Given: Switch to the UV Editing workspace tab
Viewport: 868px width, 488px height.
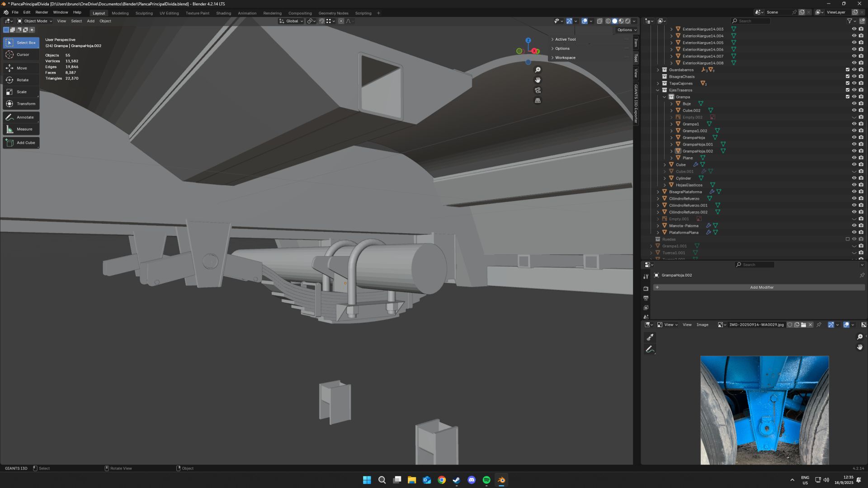Looking at the screenshot, I should pyautogui.click(x=169, y=13).
